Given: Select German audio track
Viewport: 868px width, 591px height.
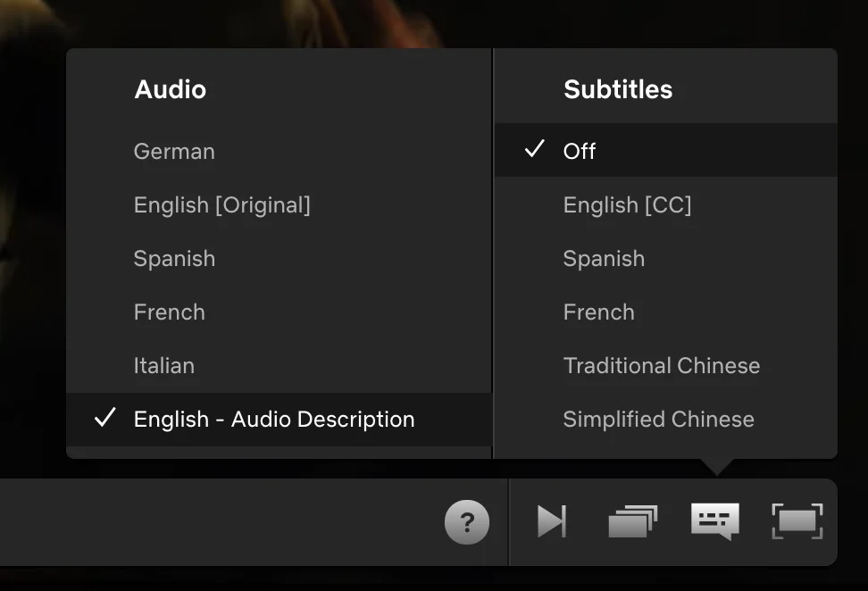Looking at the screenshot, I should [174, 152].
